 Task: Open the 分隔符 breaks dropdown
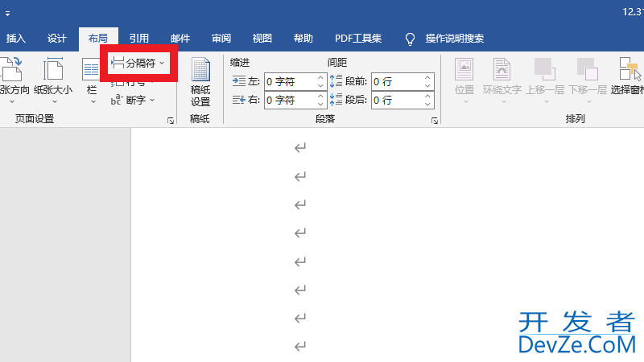coord(138,63)
